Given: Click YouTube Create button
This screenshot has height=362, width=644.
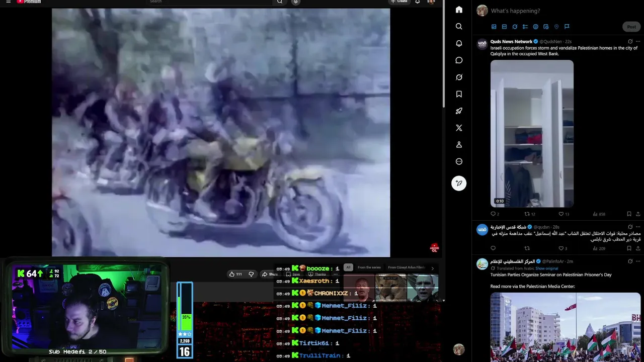Looking at the screenshot, I should coord(399,2).
